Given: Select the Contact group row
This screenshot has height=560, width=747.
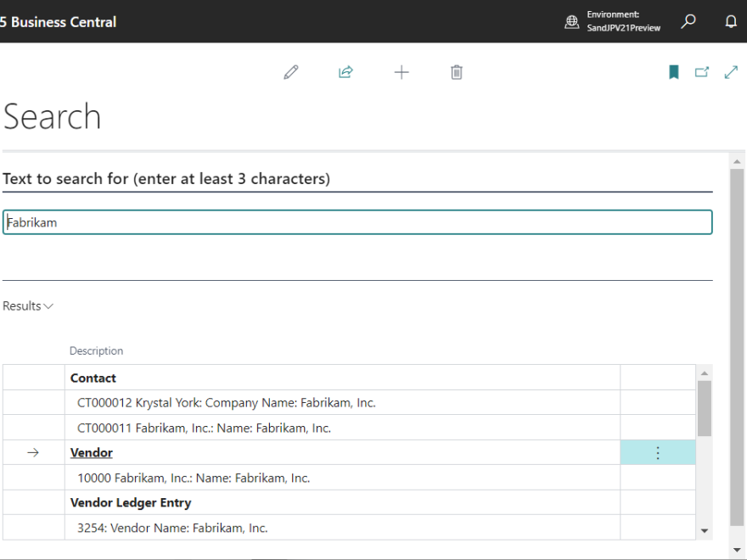Looking at the screenshot, I should pos(349,378).
